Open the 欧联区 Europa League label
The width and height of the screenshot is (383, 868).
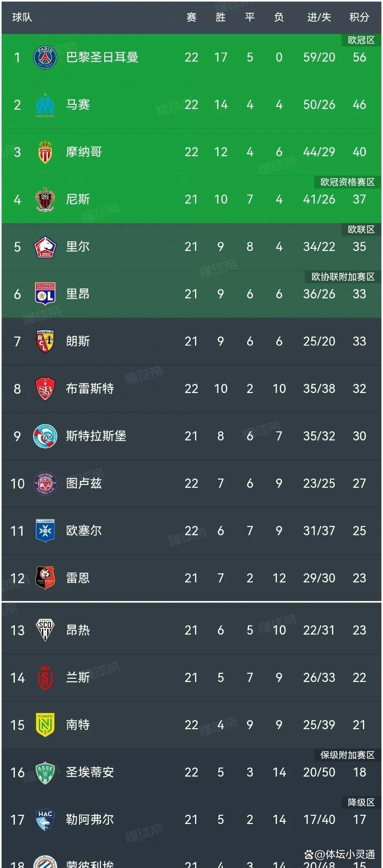pos(361,229)
